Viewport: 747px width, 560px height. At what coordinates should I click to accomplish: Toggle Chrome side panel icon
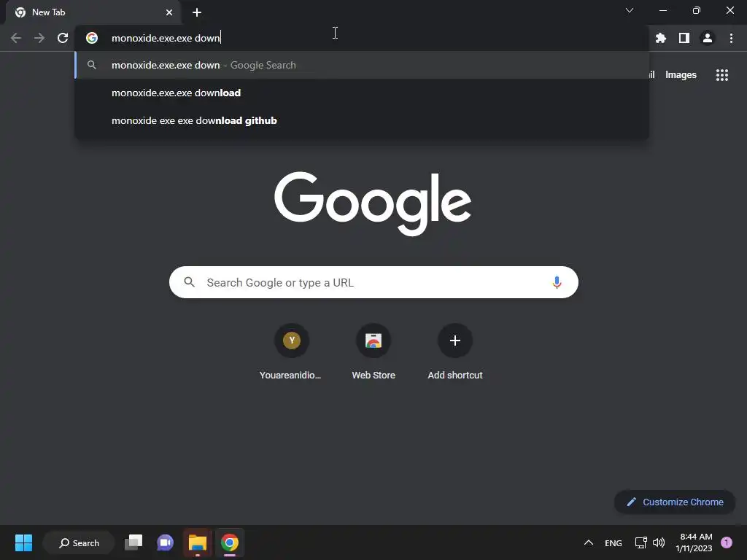pyautogui.click(x=684, y=38)
